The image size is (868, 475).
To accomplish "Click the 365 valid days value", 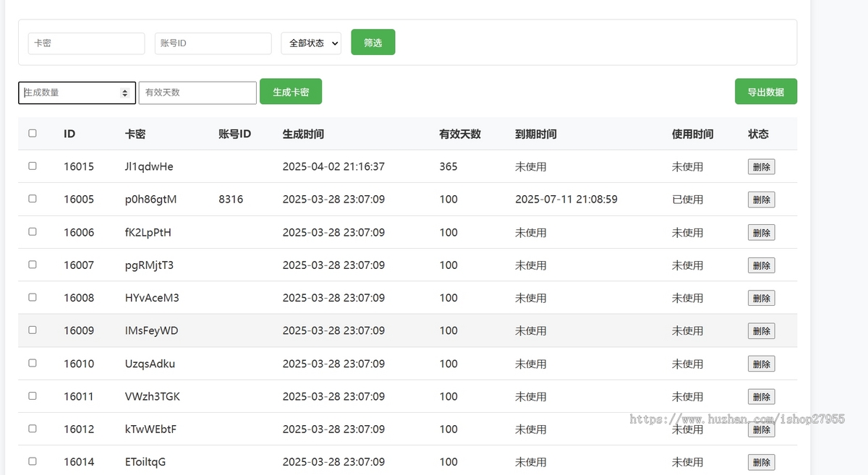I will click(448, 166).
